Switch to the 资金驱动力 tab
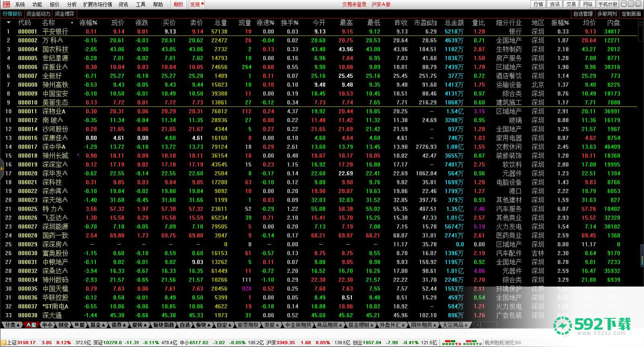The height and width of the screenshot is (347, 644). tap(38, 14)
